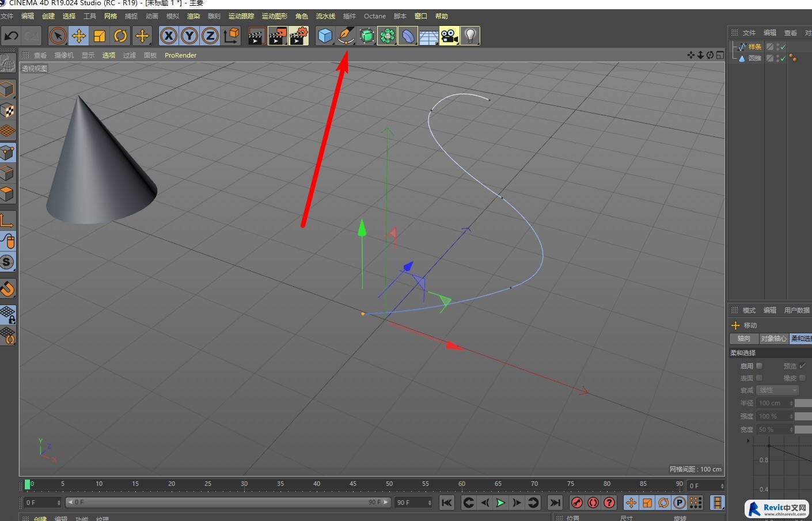Click 圆锥 Phong tag icon
The height and width of the screenshot is (521, 812).
coord(793,58)
